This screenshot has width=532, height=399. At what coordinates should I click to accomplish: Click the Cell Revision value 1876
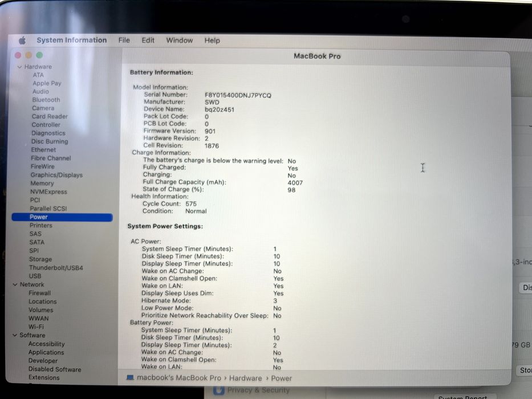[212, 146]
